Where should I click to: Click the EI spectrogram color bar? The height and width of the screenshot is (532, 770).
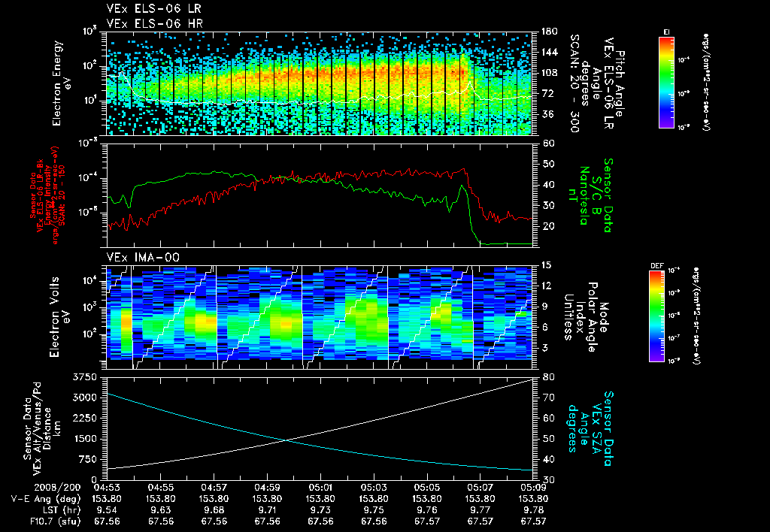point(666,82)
